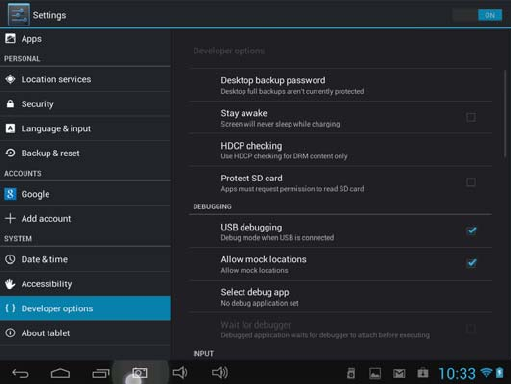The width and height of the screenshot is (511, 384).
Task: Tap the Settings app icon in header
Action: click(19, 15)
